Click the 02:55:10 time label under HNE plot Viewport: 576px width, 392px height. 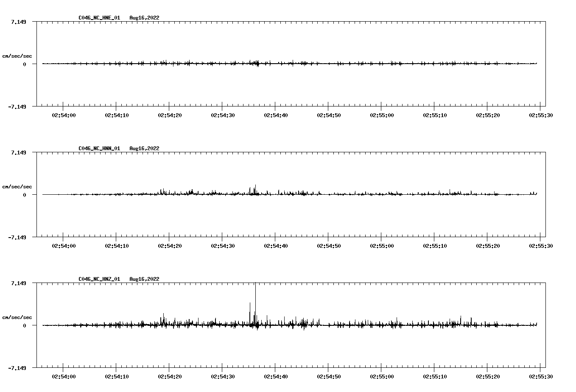435,115
